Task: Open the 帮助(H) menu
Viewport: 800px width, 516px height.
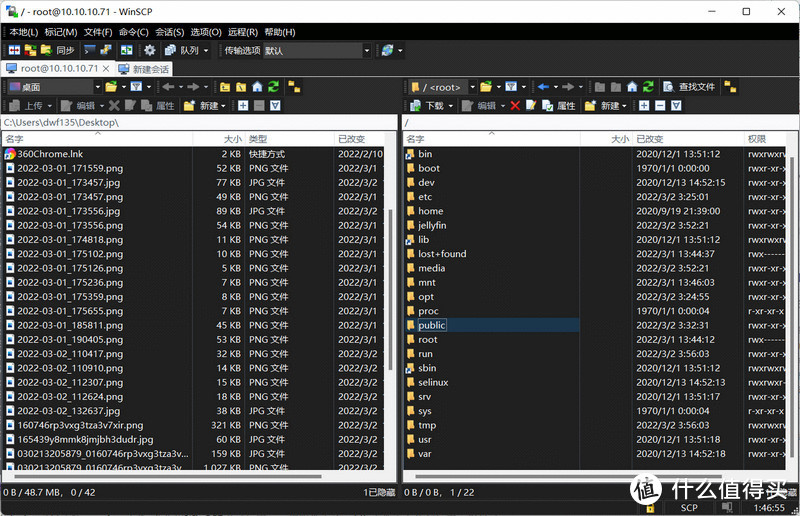Action: tap(280, 32)
